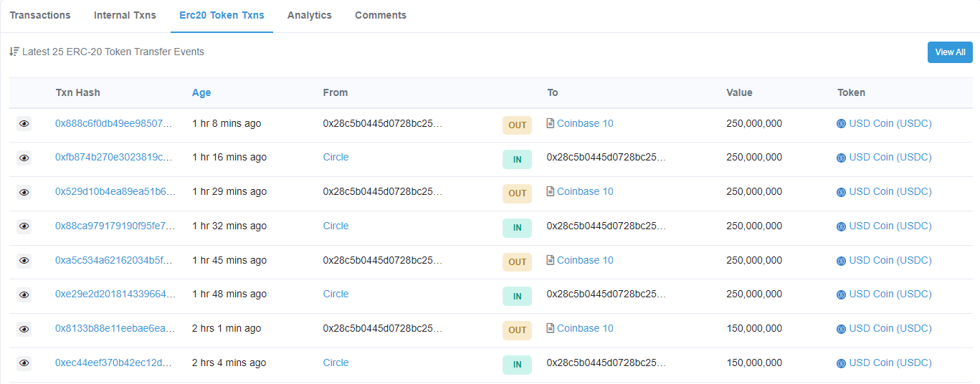Select the To address in 1 hr 48 mins row
Screen dimensions: 980x384
(x=606, y=294)
